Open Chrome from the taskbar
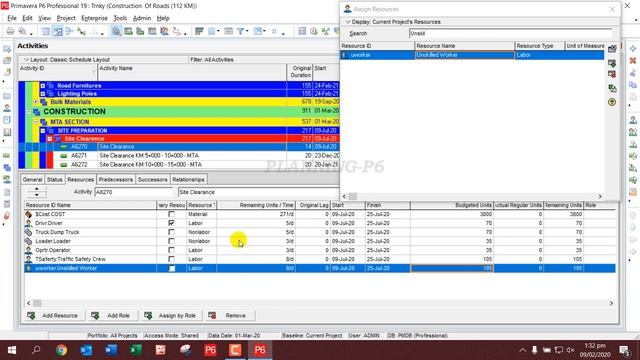This screenshot has height=360, width=640. tap(61, 350)
